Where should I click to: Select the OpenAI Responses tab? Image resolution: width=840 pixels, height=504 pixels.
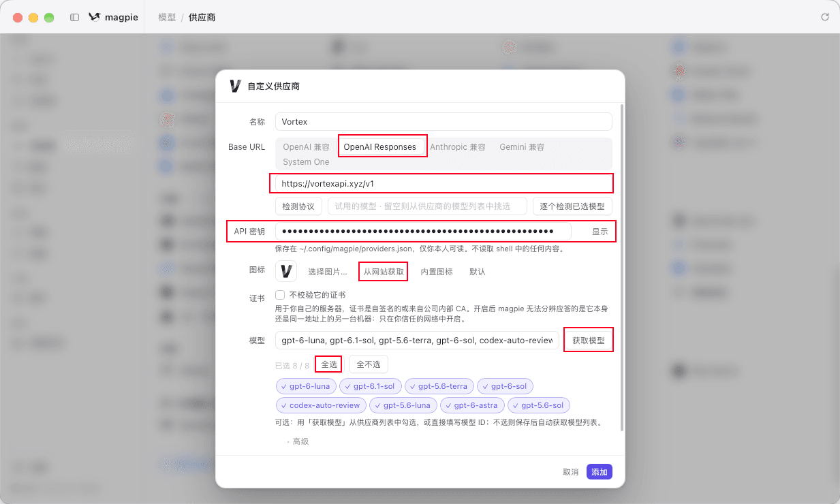(x=379, y=147)
